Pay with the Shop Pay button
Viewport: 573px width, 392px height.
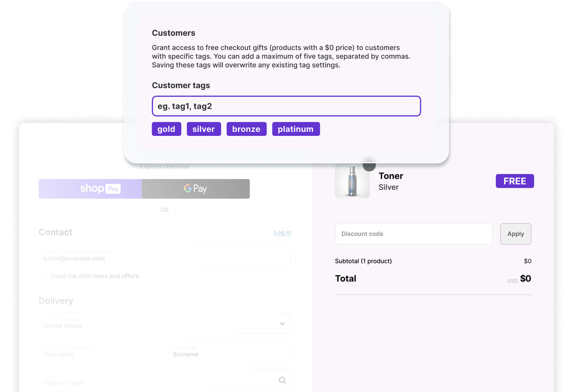(x=91, y=189)
